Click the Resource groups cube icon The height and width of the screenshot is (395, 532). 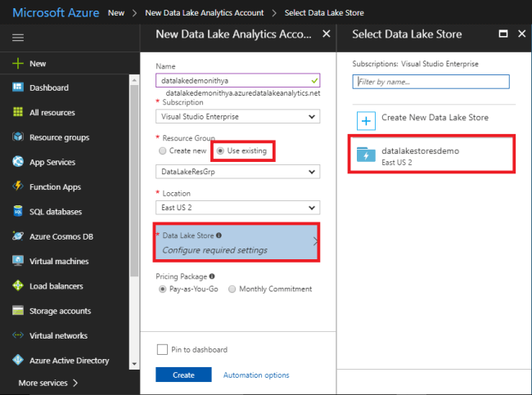tap(17, 137)
